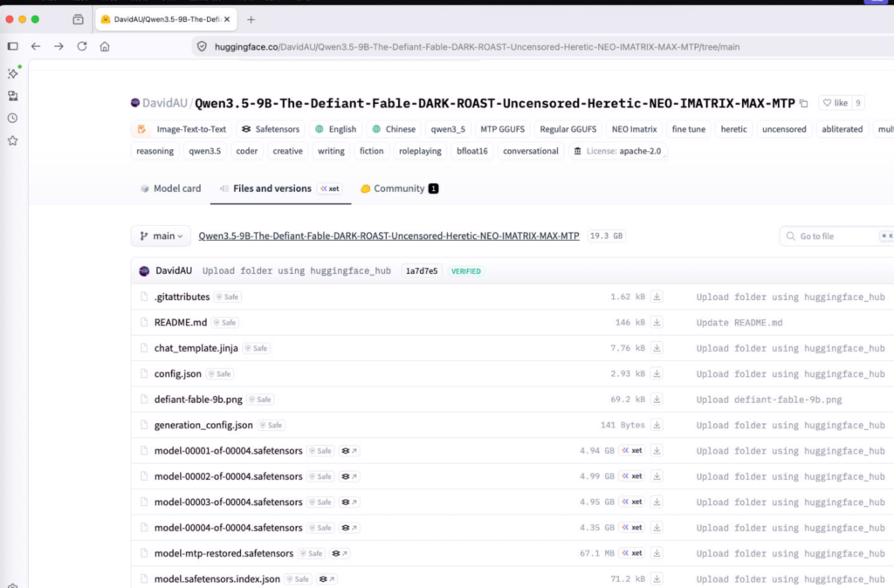
Task: Click the Safe badge next to config.json
Action: 219,373
